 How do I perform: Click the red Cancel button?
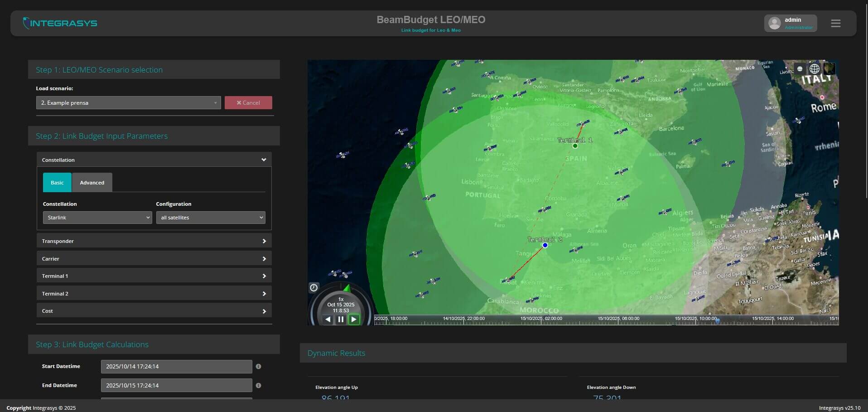(248, 103)
